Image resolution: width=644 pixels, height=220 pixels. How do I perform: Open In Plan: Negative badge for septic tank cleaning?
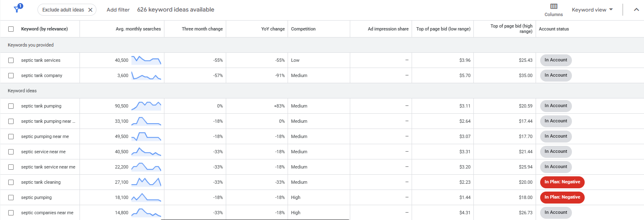point(562,182)
